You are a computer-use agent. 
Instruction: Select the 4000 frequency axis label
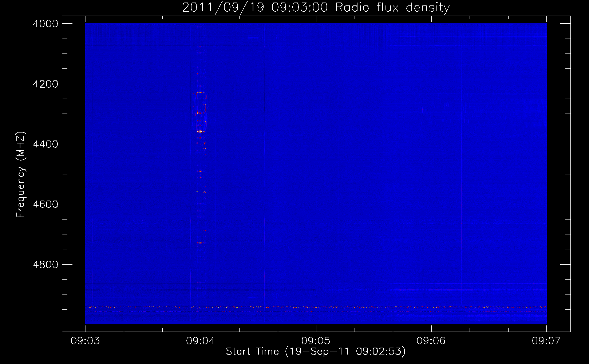(x=46, y=24)
